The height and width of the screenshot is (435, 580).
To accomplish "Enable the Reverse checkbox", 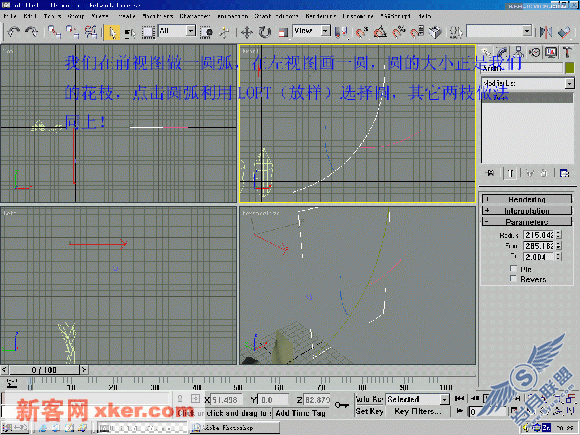I will (513, 279).
